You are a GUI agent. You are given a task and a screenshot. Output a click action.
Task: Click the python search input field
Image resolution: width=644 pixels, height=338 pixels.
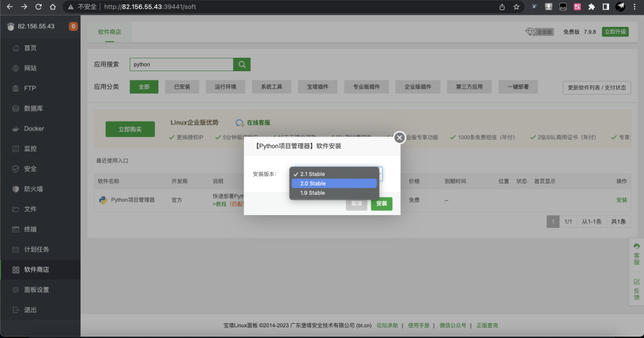pyautogui.click(x=181, y=65)
